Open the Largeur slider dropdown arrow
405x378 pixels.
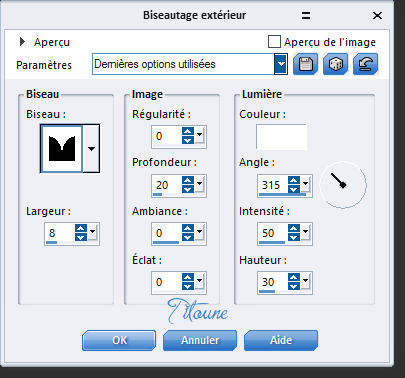(93, 232)
